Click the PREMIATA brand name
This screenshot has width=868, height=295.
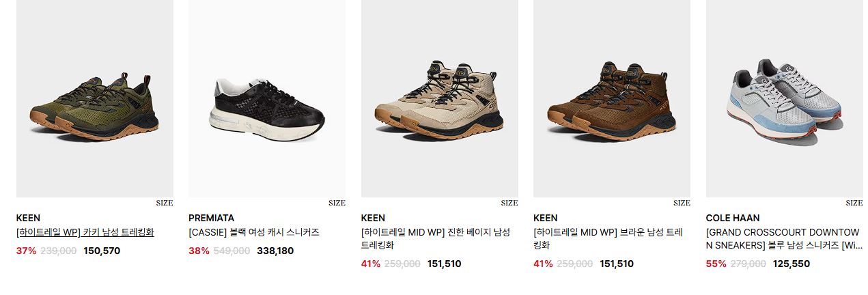pos(211,219)
